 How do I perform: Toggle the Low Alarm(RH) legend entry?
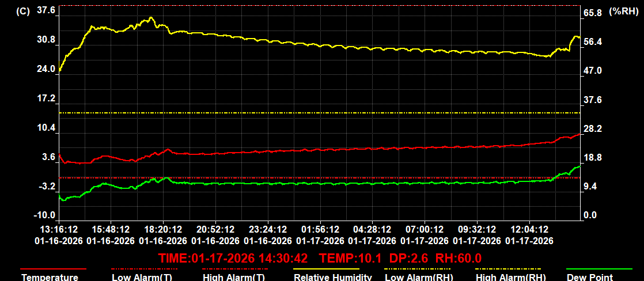click(x=418, y=277)
